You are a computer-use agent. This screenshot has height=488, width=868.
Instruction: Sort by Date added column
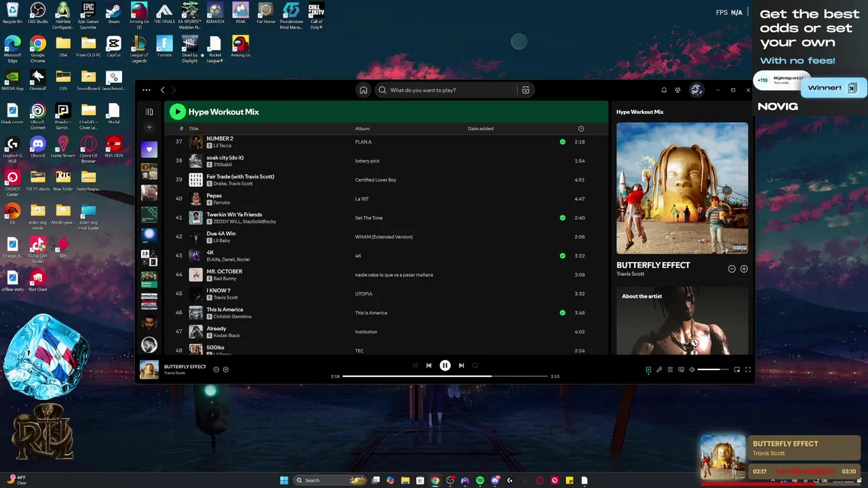[481, 129]
